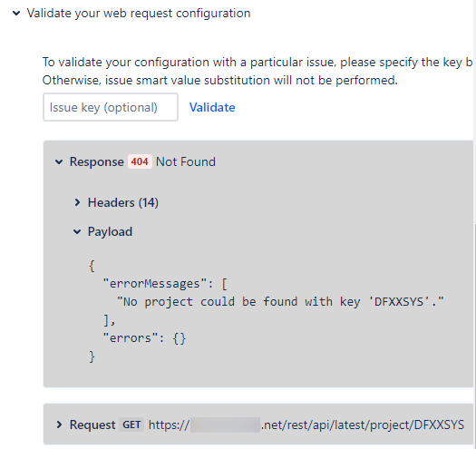The height and width of the screenshot is (449, 476).
Task: Collapse the Validate your web request configuration chevron
Action: click(x=16, y=13)
